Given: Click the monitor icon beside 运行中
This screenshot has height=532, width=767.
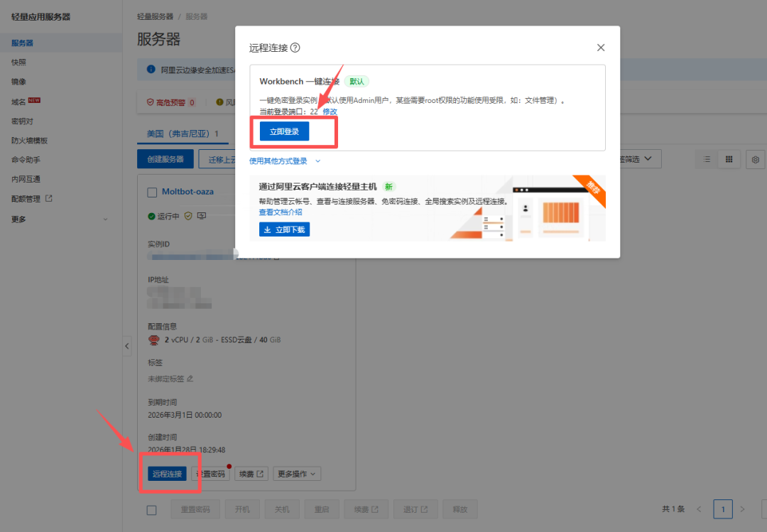Looking at the screenshot, I should click(x=202, y=216).
